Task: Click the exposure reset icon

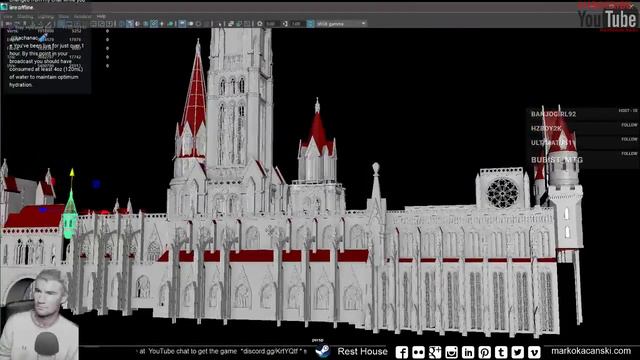Action: pos(259,24)
